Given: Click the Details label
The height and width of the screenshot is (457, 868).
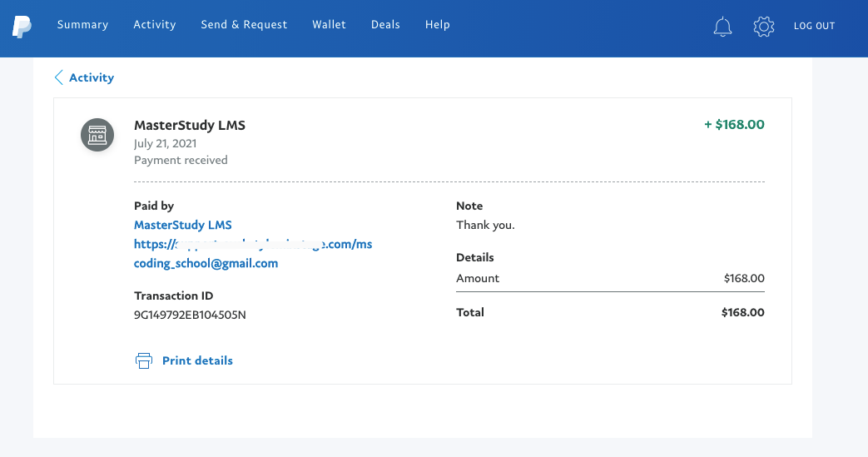Looking at the screenshot, I should (475, 257).
